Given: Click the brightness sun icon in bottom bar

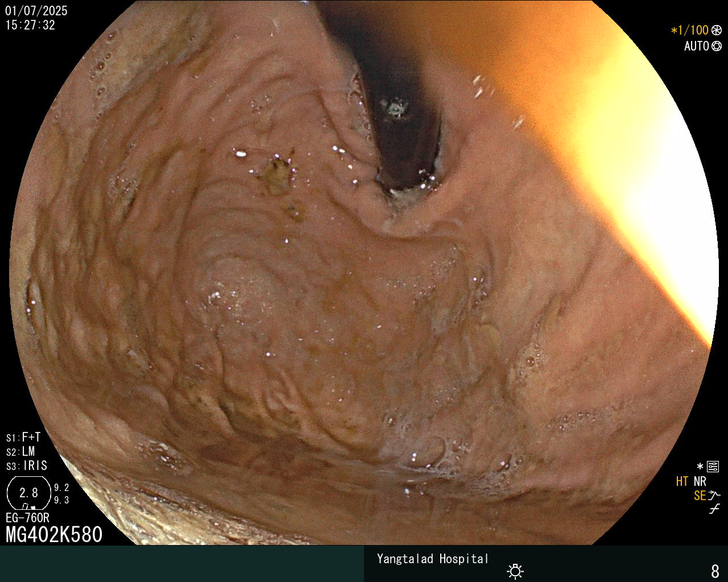Looking at the screenshot, I should [515, 571].
